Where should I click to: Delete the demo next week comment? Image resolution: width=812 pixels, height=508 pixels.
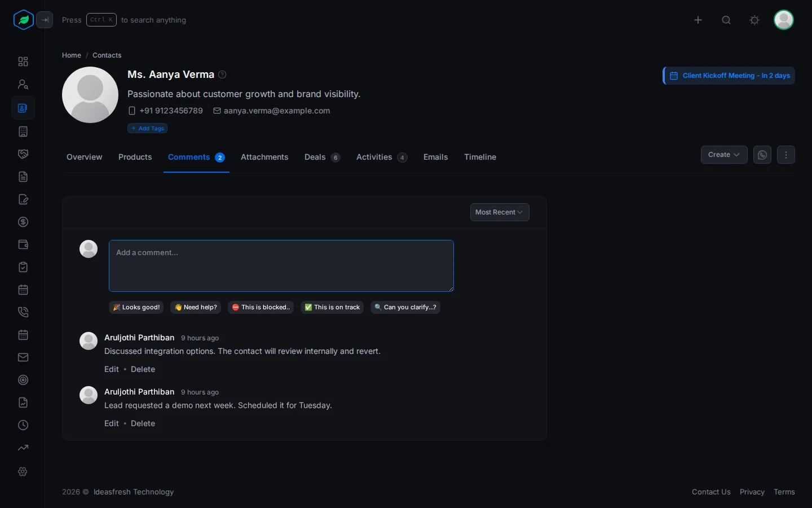143,423
